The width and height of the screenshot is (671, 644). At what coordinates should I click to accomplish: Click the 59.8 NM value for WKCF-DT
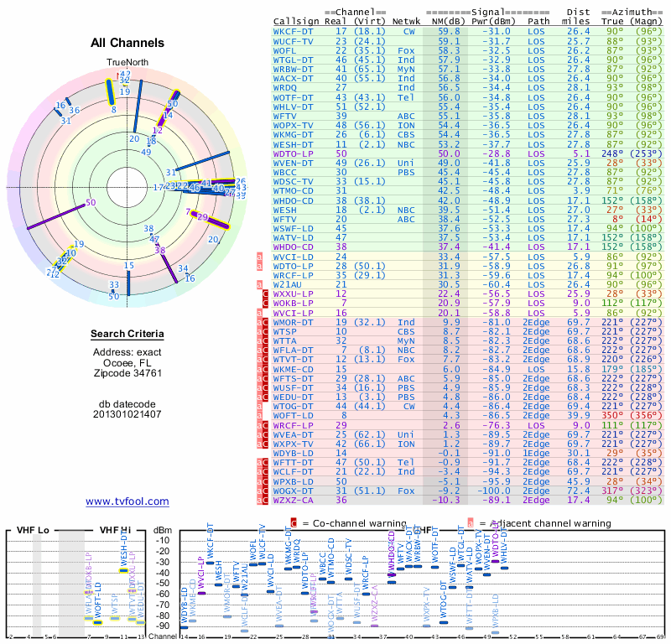[x=449, y=32]
